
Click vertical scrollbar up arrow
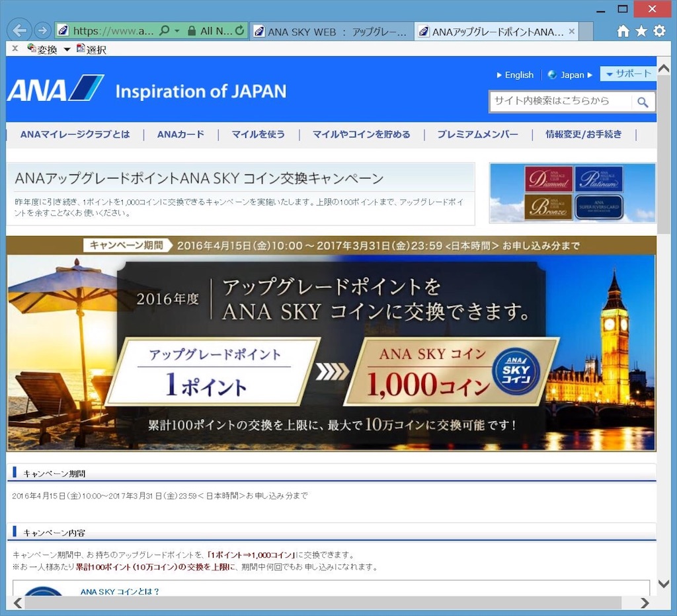pyautogui.click(x=664, y=68)
